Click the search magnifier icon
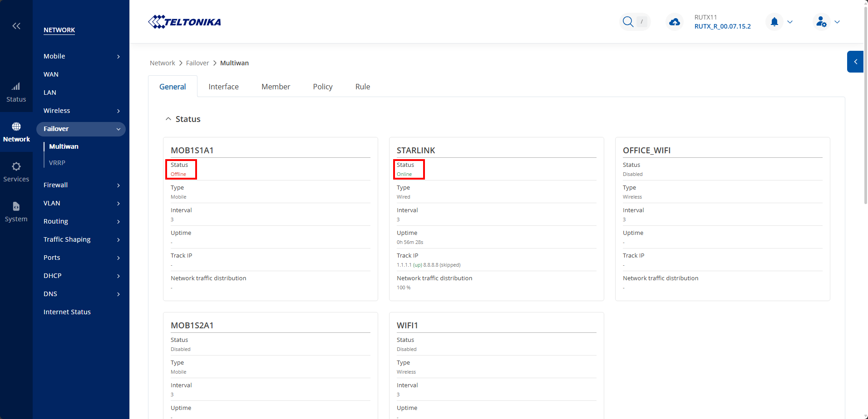Viewport: 868px width, 419px height. tap(628, 22)
